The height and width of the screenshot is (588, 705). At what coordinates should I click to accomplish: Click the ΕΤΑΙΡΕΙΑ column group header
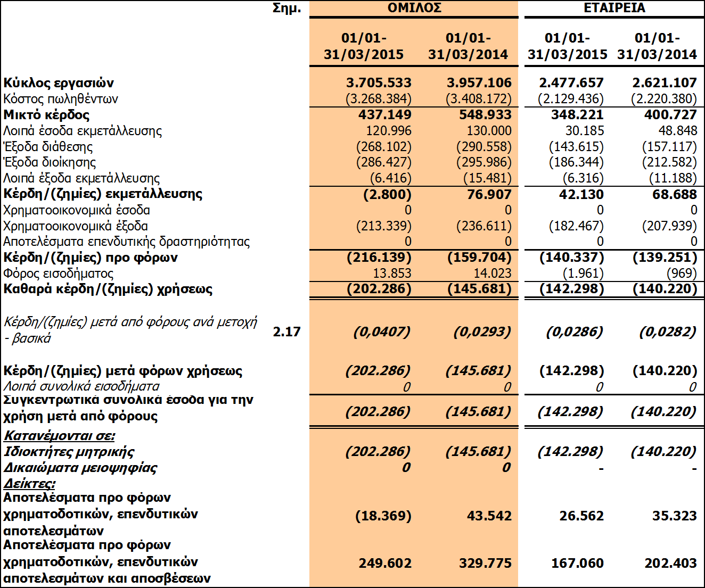coord(614,8)
